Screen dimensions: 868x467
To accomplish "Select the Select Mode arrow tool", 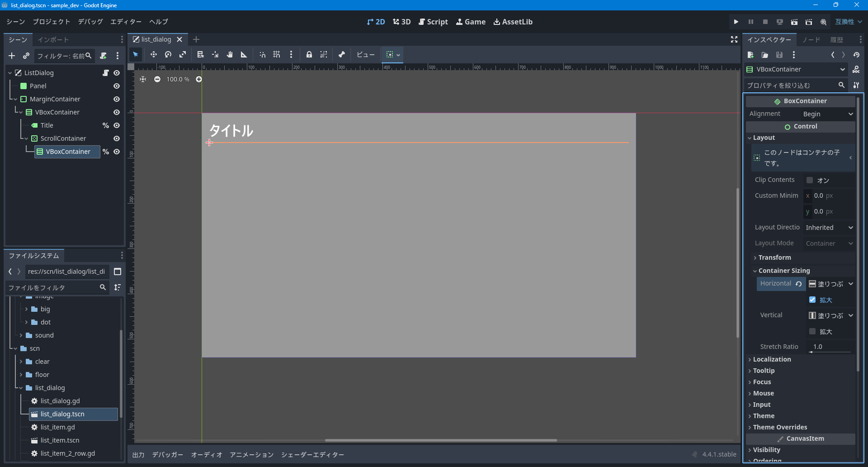I will pyautogui.click(x=136, y=55).
